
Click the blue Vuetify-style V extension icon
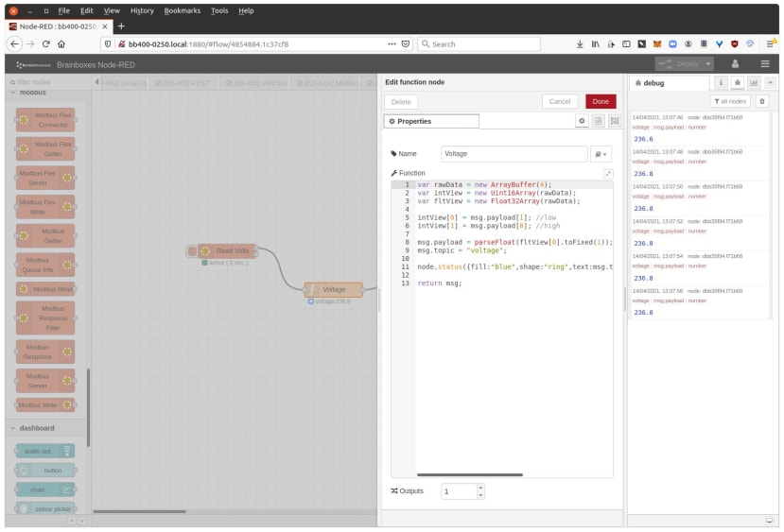(719, 44)
